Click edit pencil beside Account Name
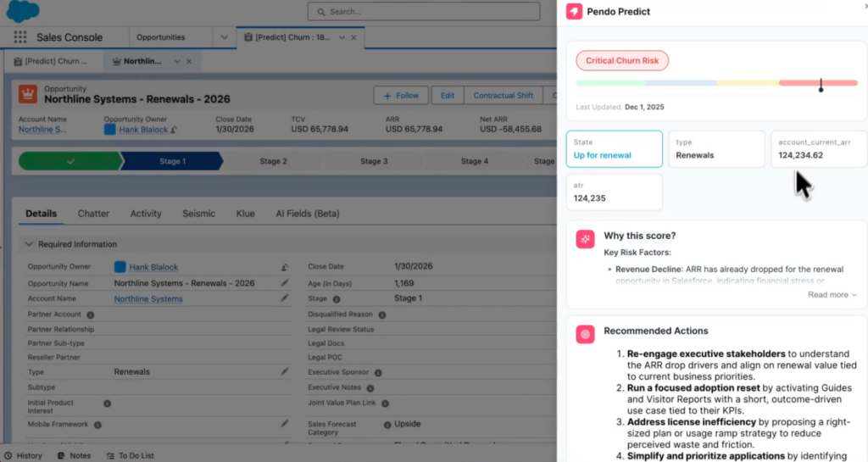 [285, 298]
